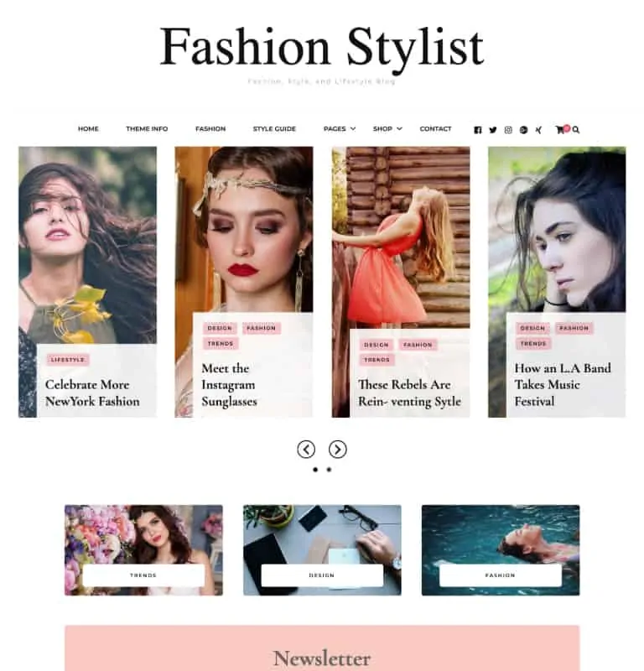
Task: Advance carousel with right arrow circle
Action: (338, 450)
